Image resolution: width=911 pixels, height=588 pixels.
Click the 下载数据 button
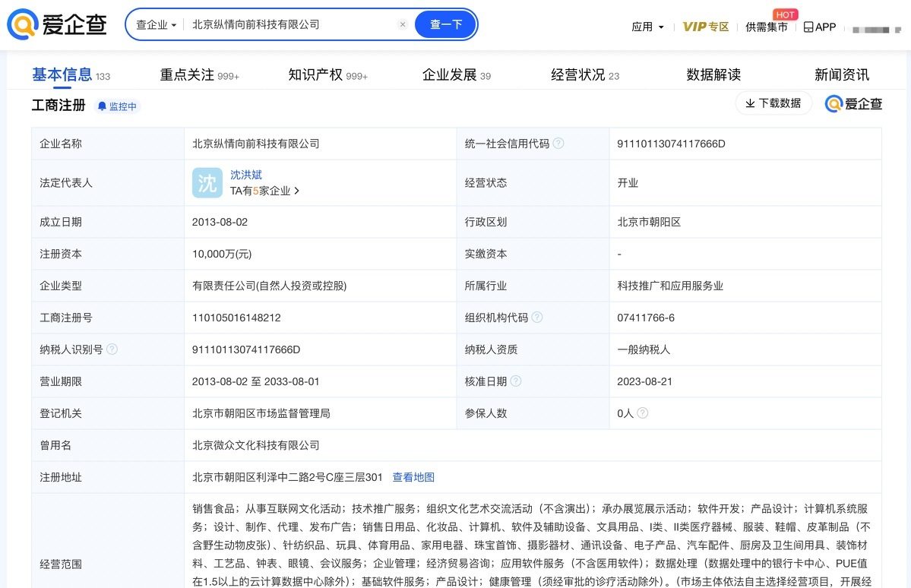[x=773, y=103]
